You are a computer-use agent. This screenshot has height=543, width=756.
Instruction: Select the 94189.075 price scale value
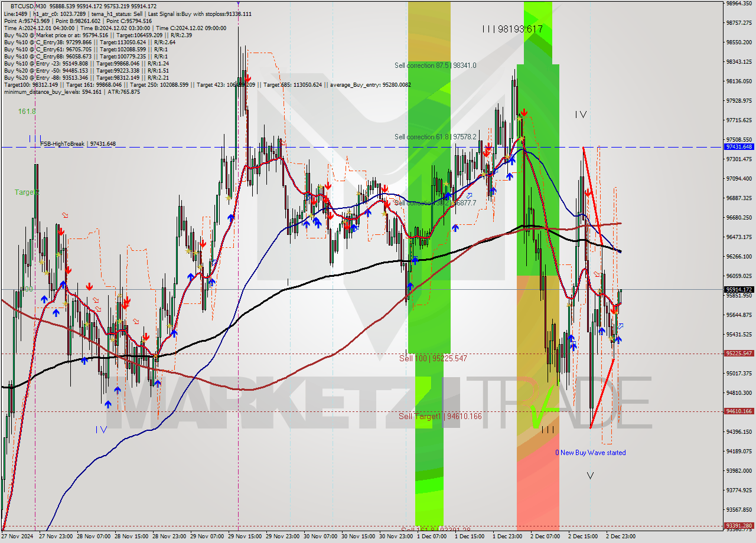click(739, 451)
